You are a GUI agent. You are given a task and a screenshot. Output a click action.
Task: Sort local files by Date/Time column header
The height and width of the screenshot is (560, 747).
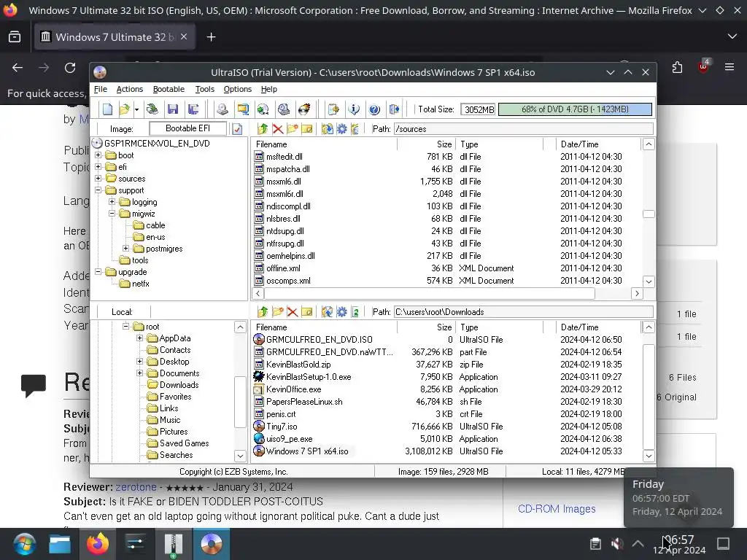[x=598, y=327]
